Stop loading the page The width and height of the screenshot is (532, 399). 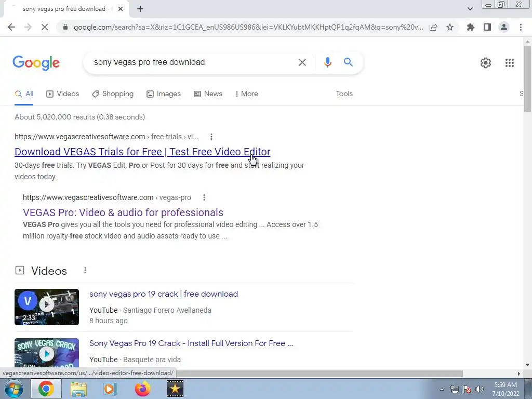(45, 27)
